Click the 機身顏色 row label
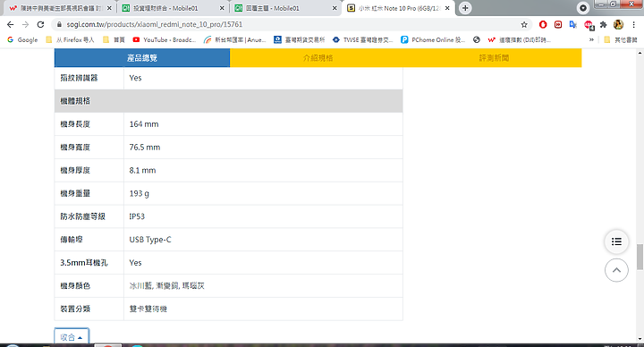644x347 pixels. [x=75, y=286]
